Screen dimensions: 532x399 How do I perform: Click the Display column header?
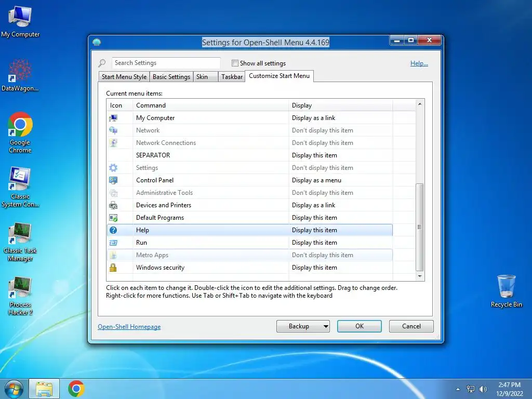[341, 105]
